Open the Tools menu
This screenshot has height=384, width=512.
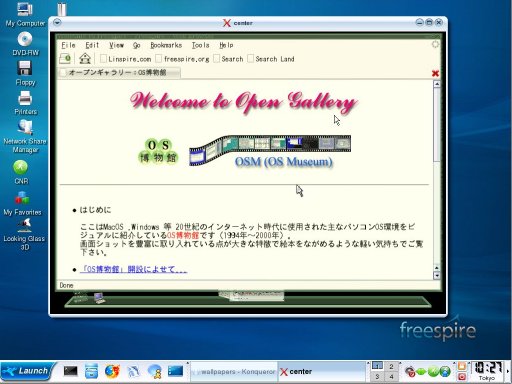[x=200, y=45]
